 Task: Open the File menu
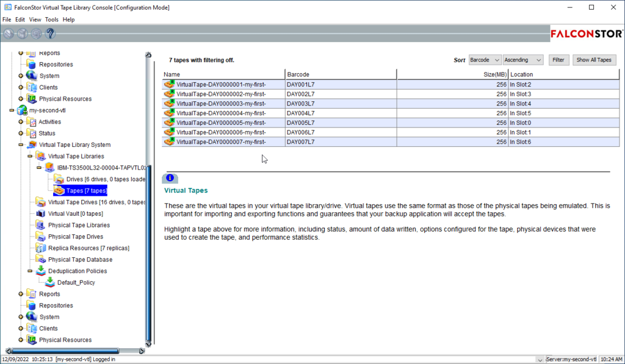point(7,20)
